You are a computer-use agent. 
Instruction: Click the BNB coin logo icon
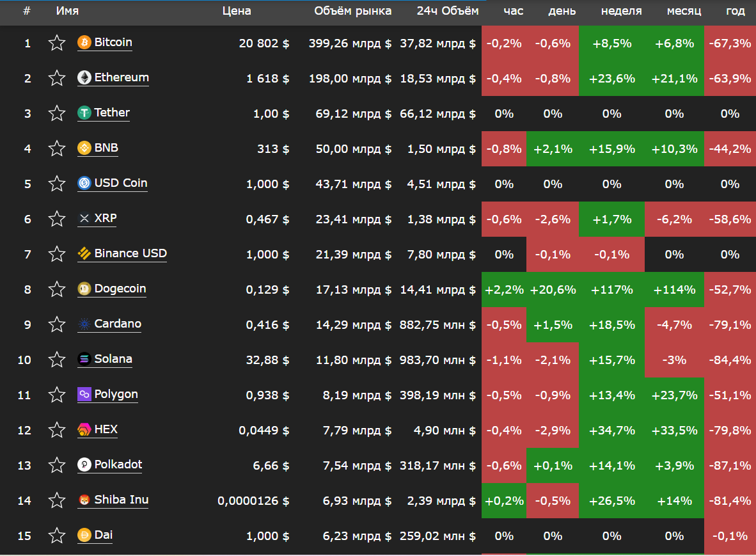(84, 148)
